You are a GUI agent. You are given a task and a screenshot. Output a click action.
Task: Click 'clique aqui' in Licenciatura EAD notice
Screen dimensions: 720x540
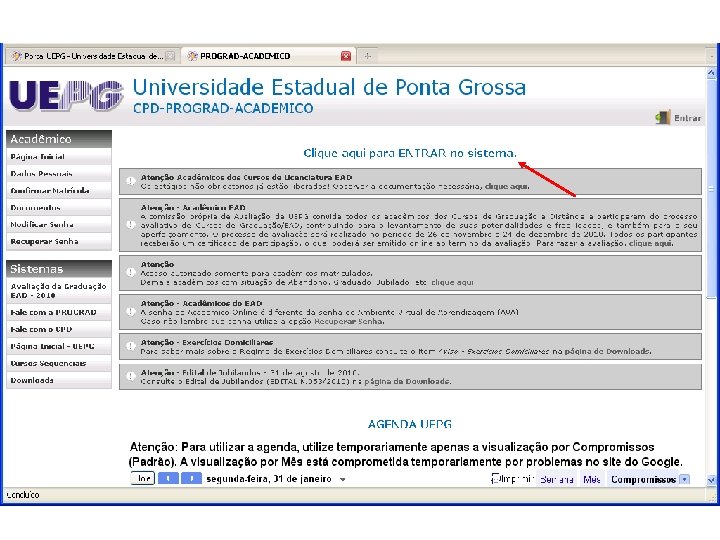point(507,186)
